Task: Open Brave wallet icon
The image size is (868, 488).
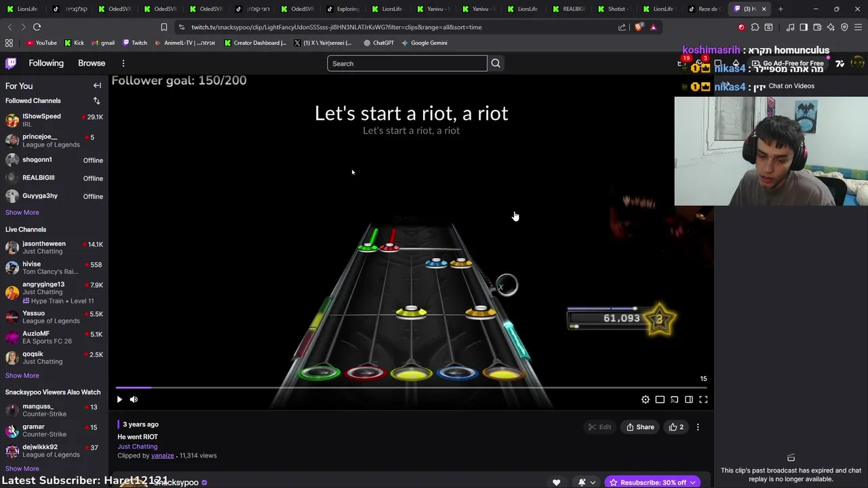Action: click(817, 27)
